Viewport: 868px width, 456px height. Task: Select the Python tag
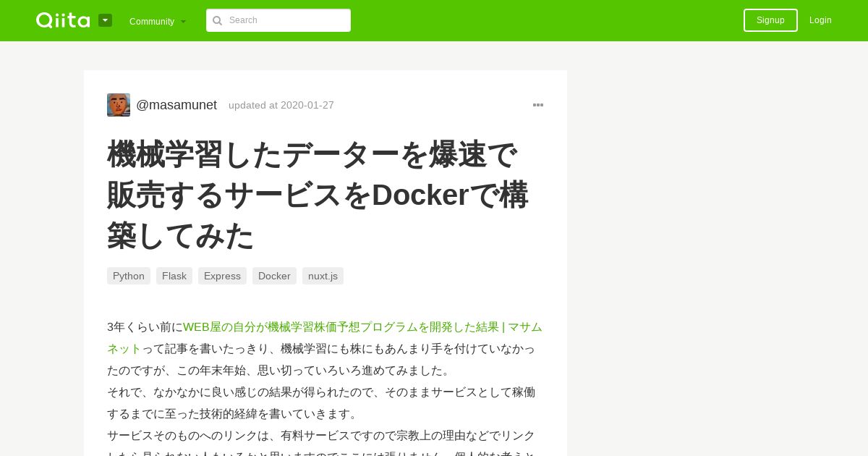[129, 276]
